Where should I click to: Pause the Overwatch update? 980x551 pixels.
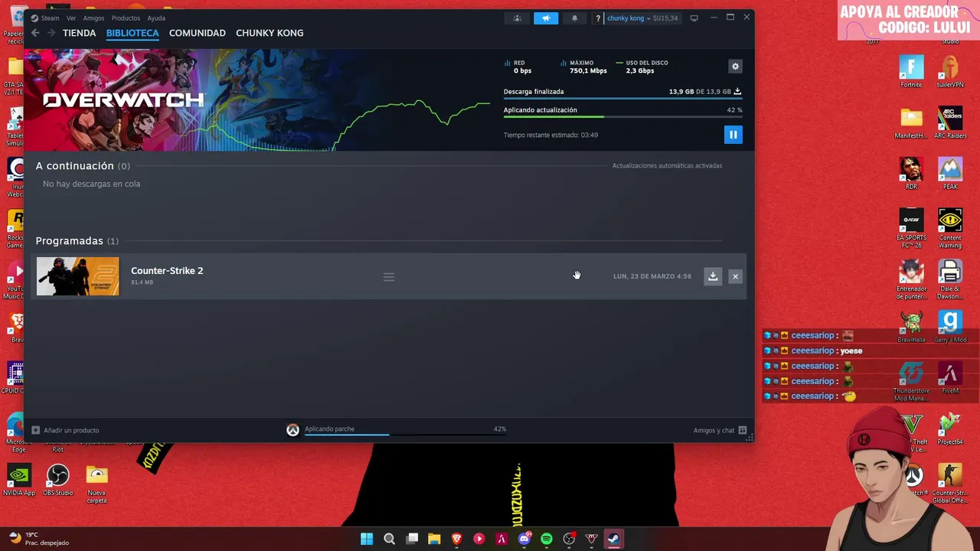(733, 135)
